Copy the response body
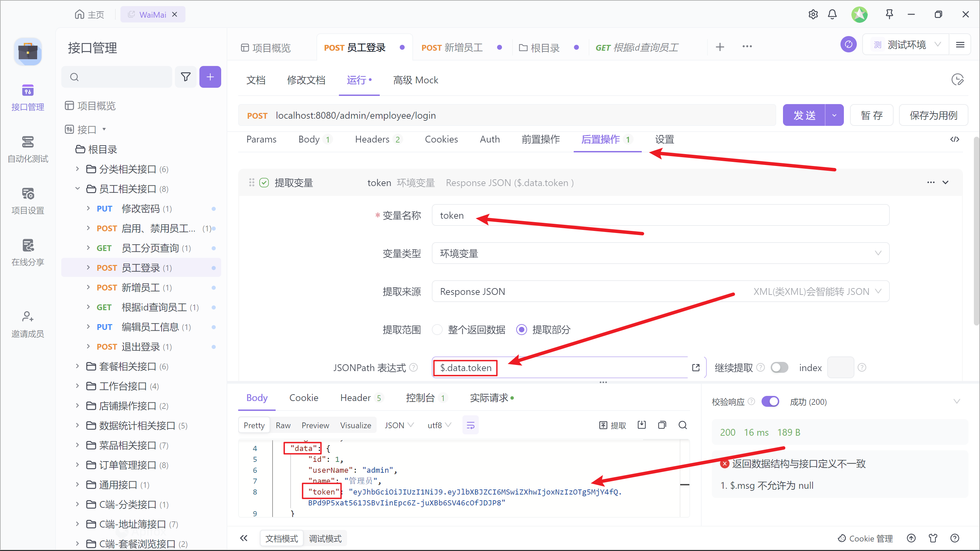980x551 pixels. click(662, 425)
